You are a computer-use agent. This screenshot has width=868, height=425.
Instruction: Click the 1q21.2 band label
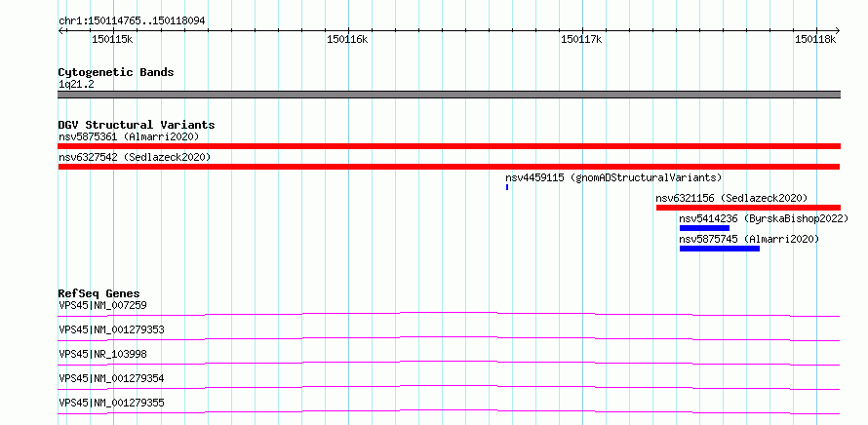click(x=76, y=85)
